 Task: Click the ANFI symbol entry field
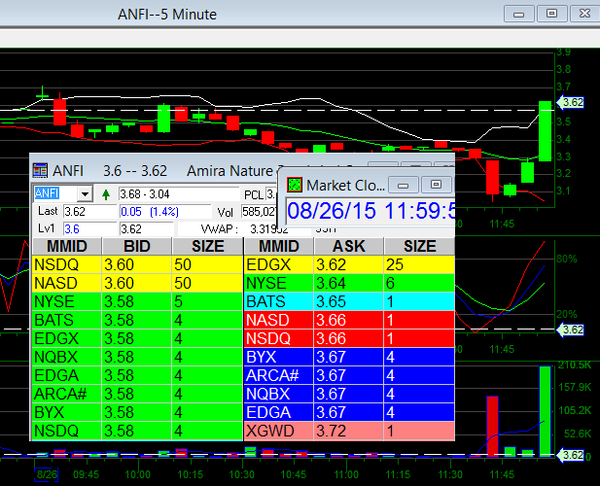(x=55, y=193)
